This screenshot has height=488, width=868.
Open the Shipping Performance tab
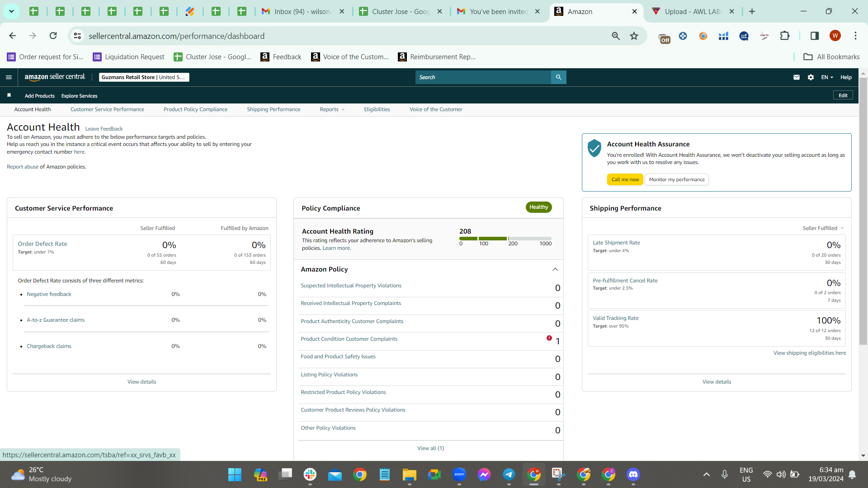(274, 109)
